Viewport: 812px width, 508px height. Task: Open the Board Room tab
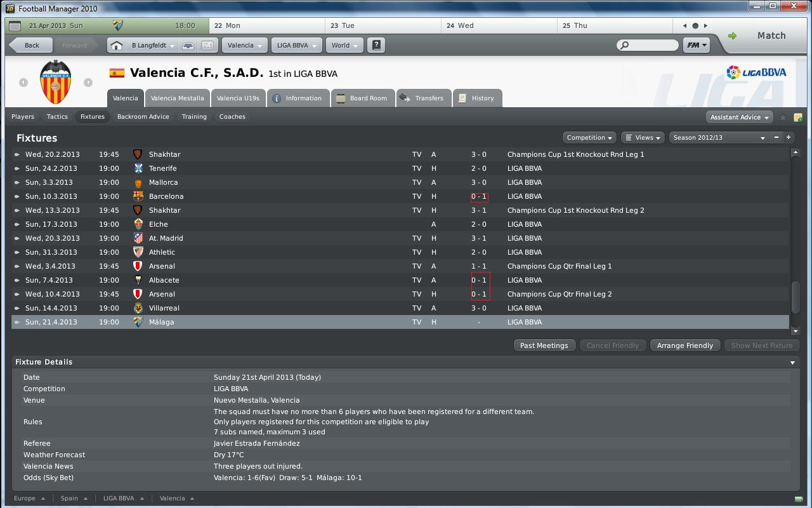click(362, 98)
